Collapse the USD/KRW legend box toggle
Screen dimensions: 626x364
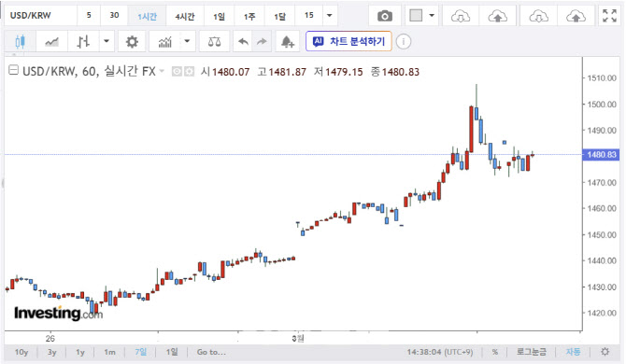coord(14,70)
